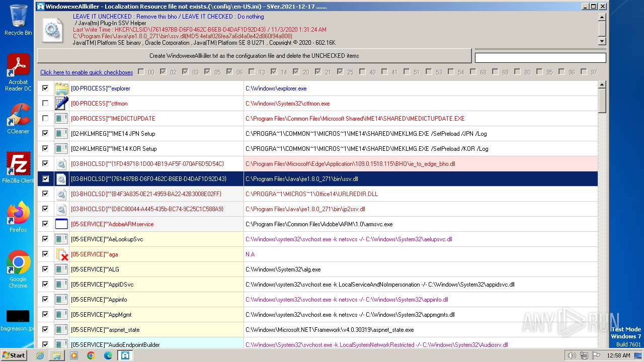Click the ALG service row icon
644x362 pixels.
tap(61, 269)
